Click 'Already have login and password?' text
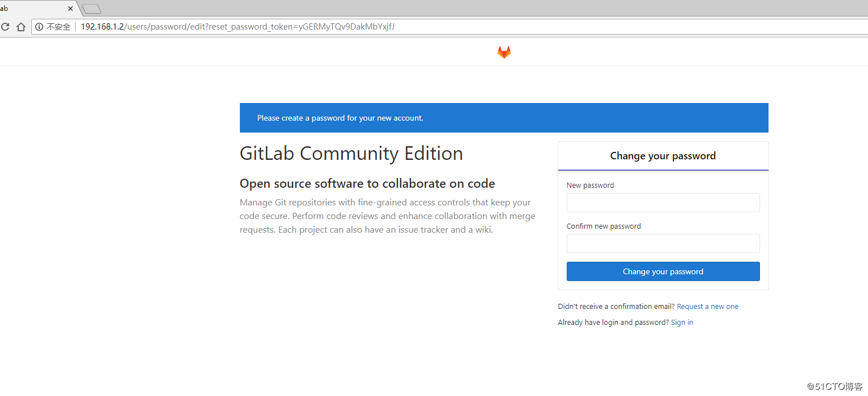Viewport: 868px width, 396px height. click(x=613, y=322)
